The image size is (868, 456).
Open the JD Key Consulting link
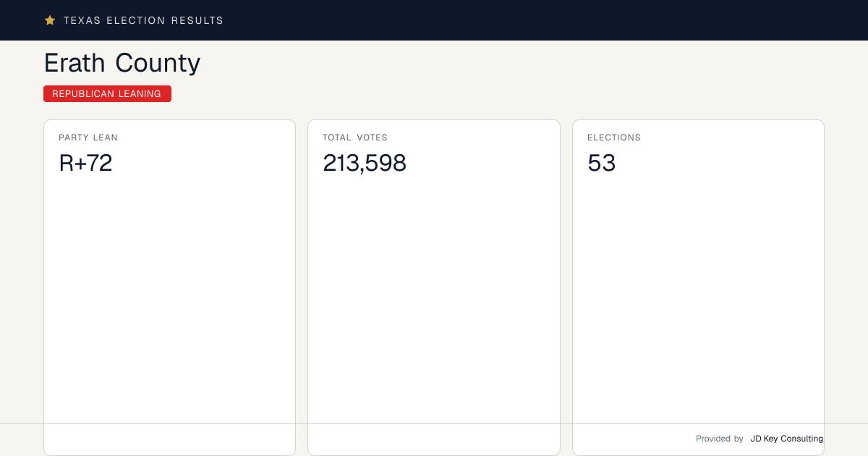point(787,439)
